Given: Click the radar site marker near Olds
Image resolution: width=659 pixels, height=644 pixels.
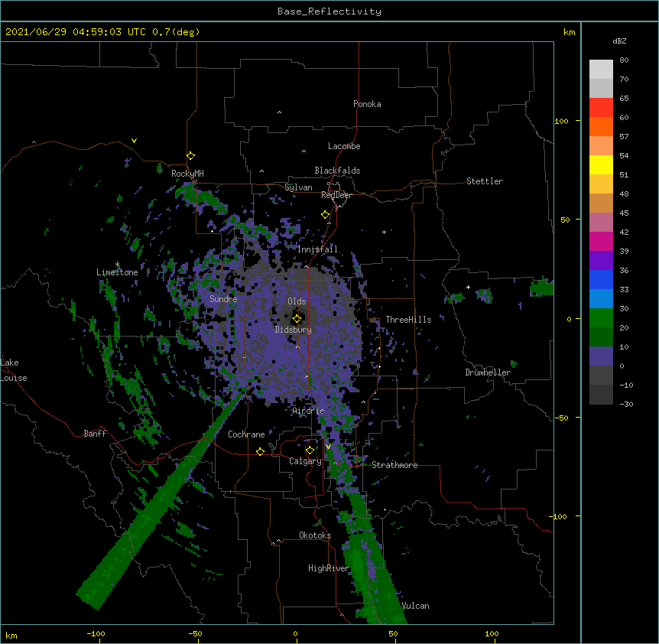Looking at the screenshot, I should 297,319.
